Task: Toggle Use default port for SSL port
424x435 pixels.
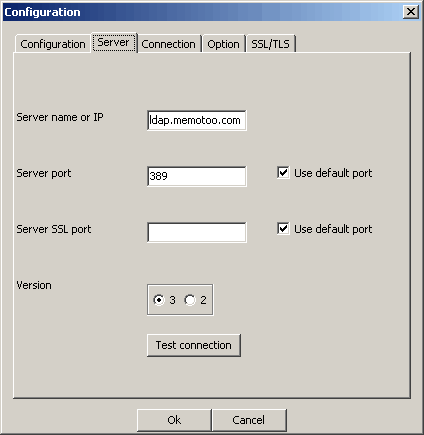Action: tap(283, 229)
